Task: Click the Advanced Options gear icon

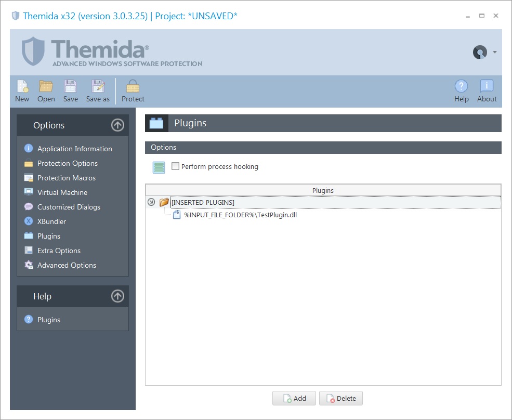Action: click(29, 265)
